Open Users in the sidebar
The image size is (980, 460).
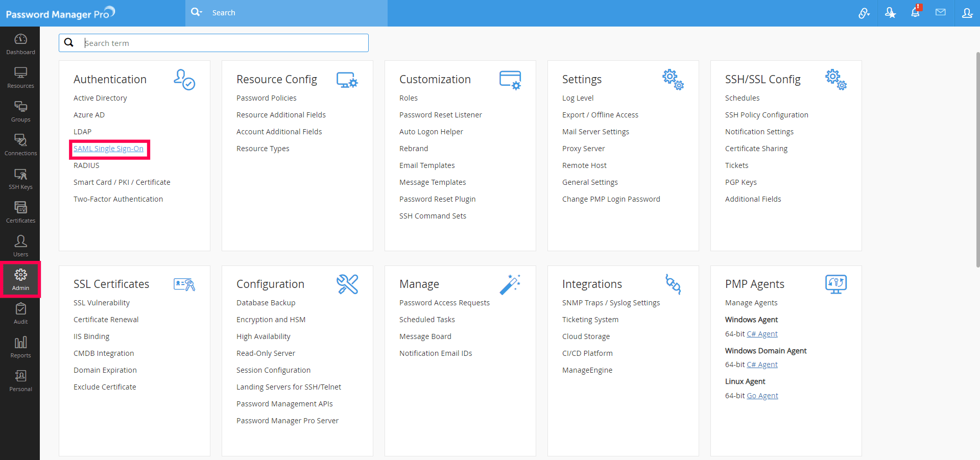[x=20, y=246]
